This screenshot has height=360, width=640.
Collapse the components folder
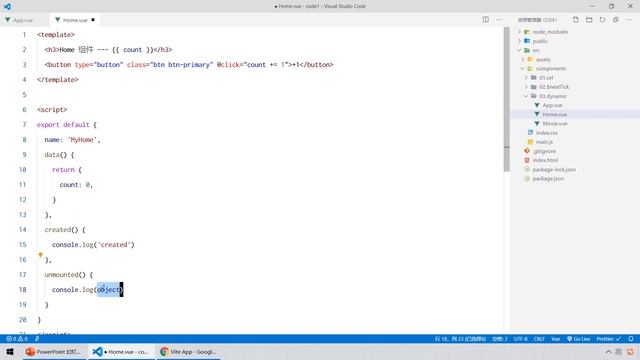pos(551,69)
